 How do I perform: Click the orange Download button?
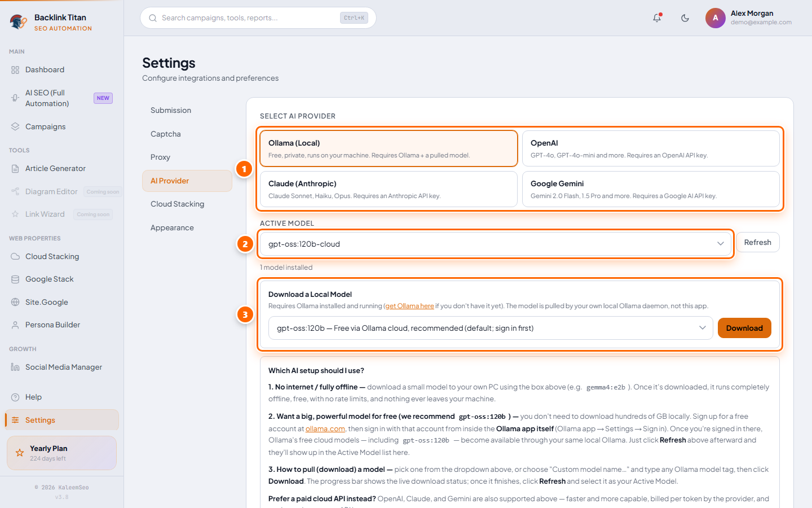pyautogui.click(x=744, y=328)
